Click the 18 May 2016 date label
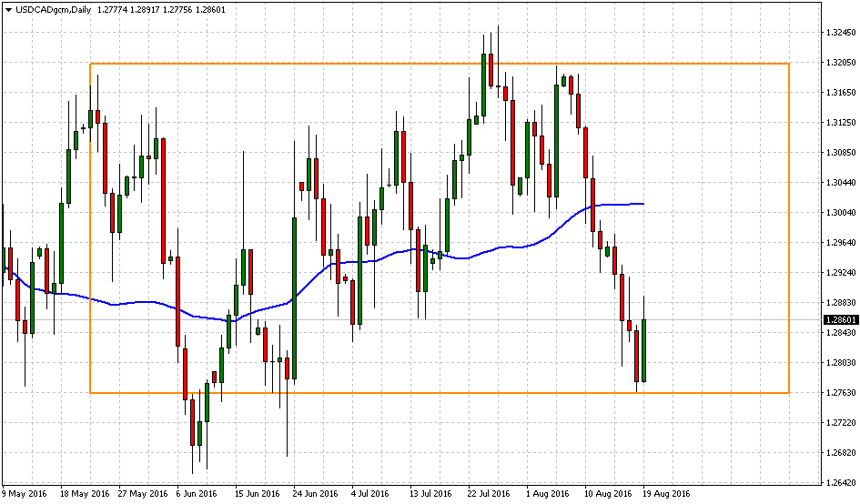 click(x=85, y=494)
